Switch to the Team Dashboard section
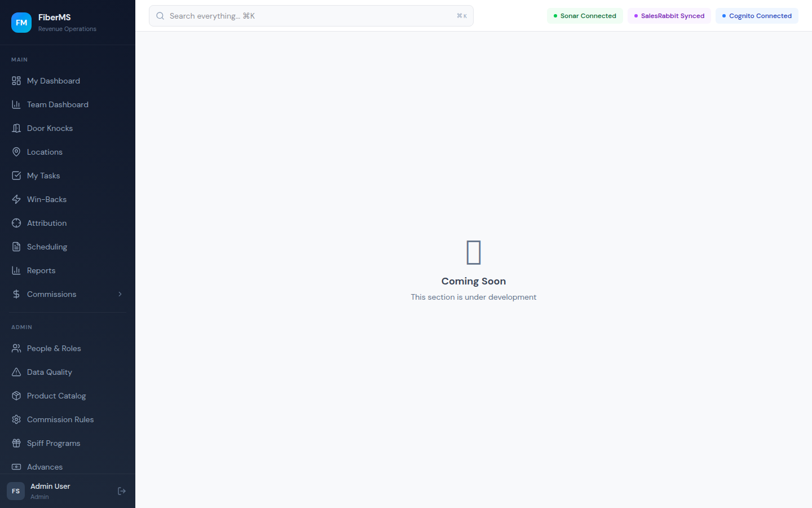 (58, 104)
